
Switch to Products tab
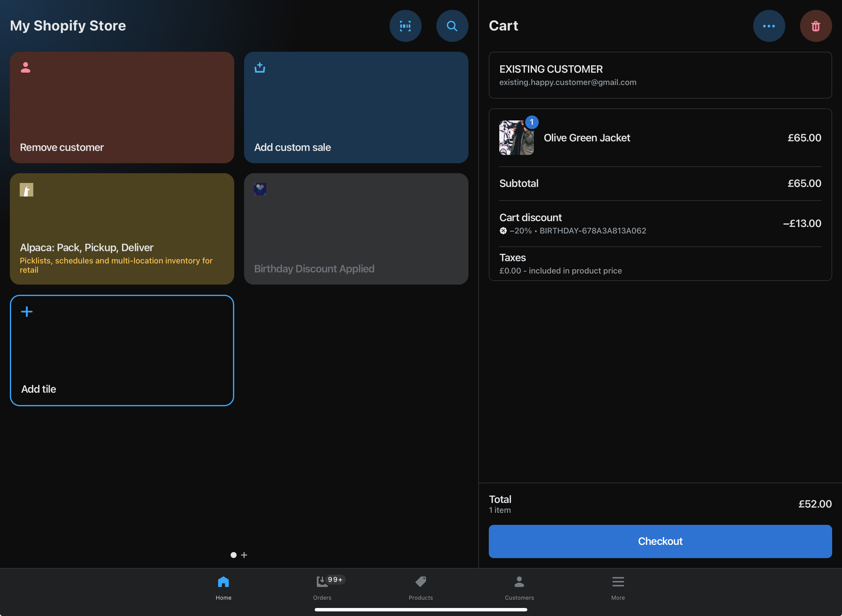pyautogui.click(x=420, y=588)
